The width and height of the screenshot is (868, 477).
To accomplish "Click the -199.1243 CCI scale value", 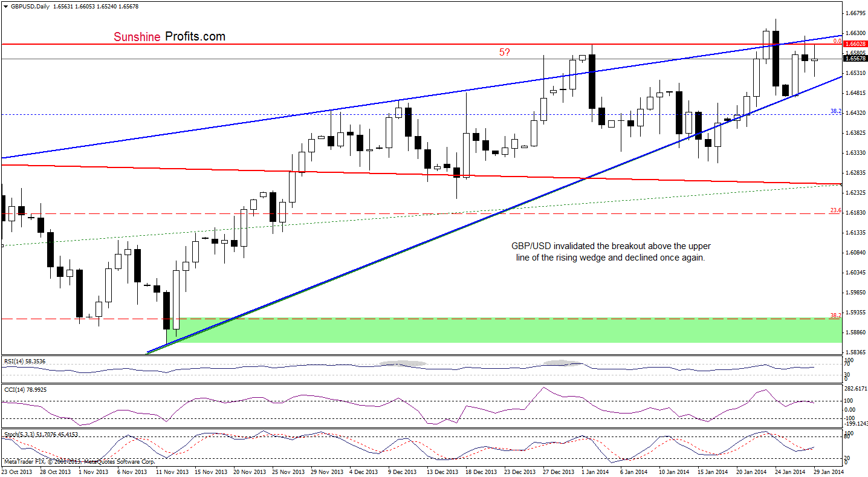I will (x=855, y=424).
